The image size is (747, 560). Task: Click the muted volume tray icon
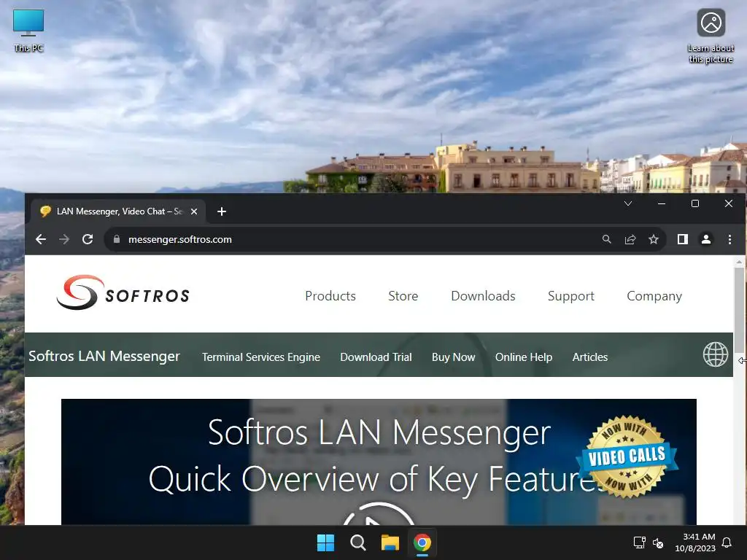tap(658, 542)
